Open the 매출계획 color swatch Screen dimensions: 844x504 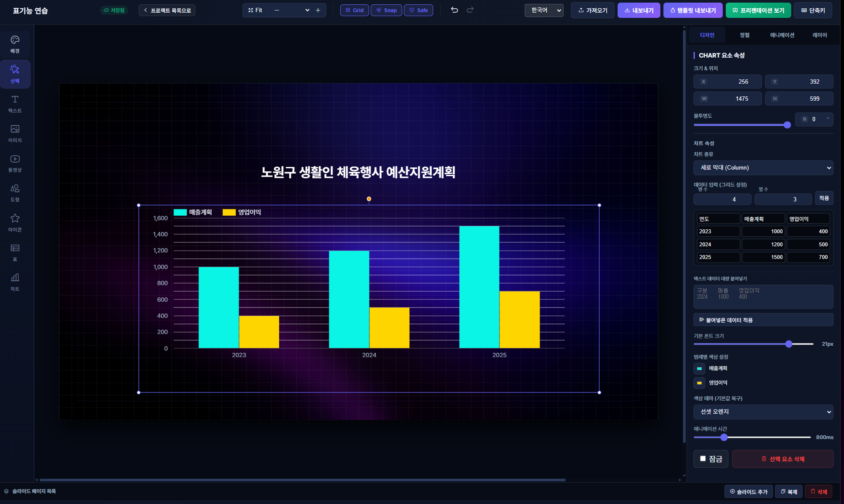point(699,368)
